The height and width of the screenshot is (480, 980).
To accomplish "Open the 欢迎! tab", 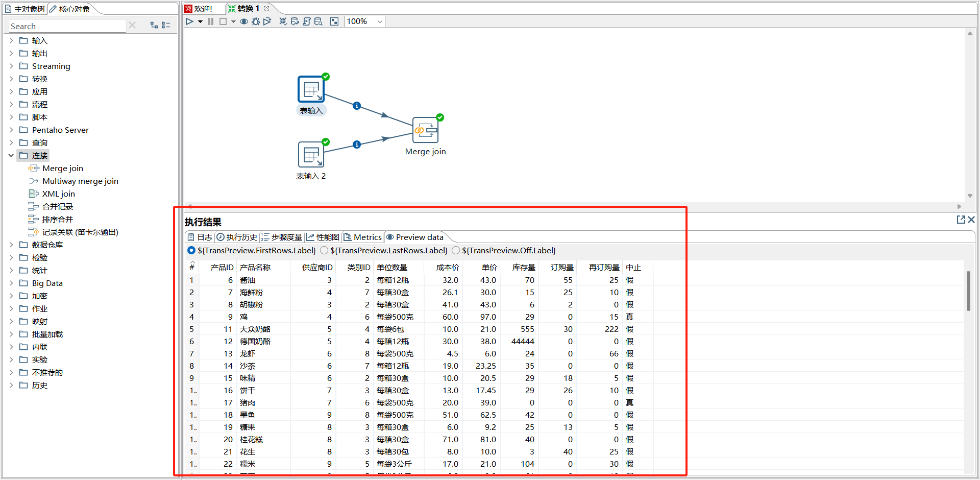I will (203, 9).
